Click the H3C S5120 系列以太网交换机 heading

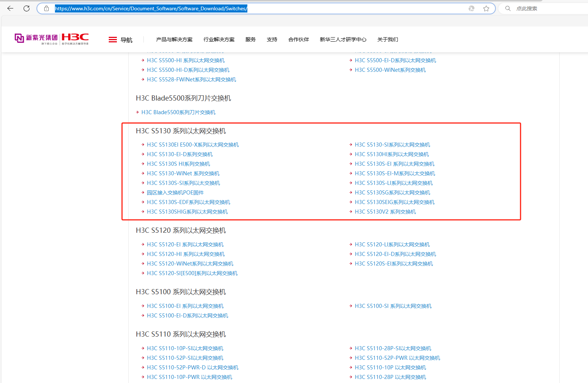pos(181,231)
